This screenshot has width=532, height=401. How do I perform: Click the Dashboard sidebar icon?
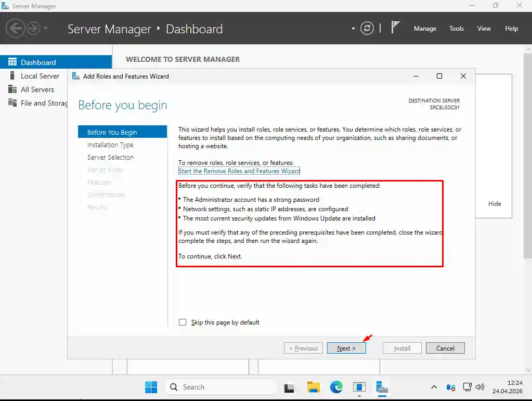(12, 62)
